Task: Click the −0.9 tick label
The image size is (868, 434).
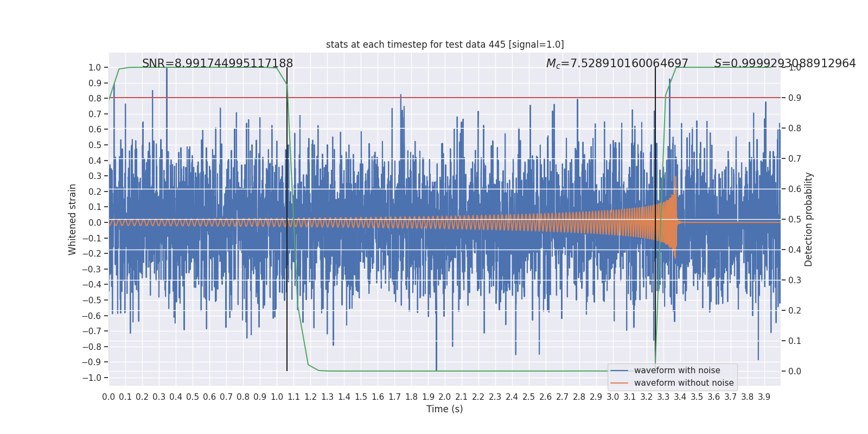Action: [x=91, y=362]
